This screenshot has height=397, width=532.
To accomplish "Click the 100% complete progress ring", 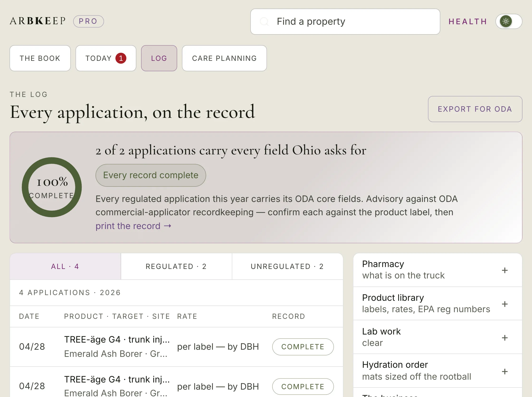I will tap(52, 187).
